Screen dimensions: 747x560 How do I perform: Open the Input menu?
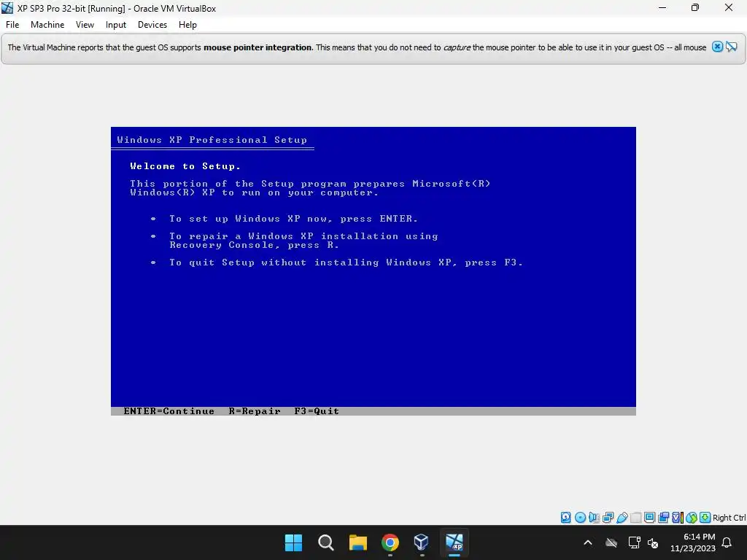pyautogui.click(x=116, y=25)
